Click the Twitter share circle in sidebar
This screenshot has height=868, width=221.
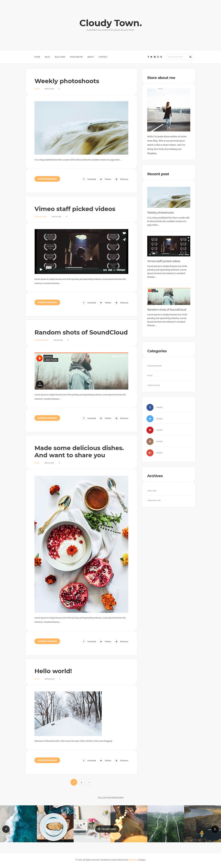click(150, 419)
